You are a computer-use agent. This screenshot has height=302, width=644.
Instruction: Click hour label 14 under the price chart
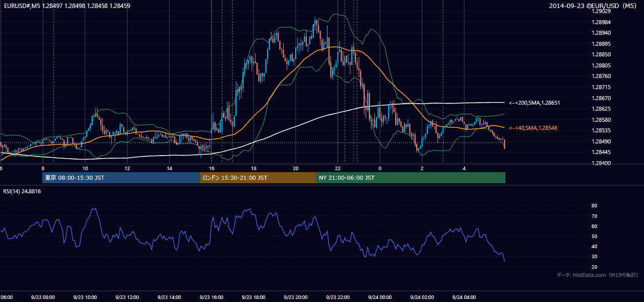(x=169, y=168)
